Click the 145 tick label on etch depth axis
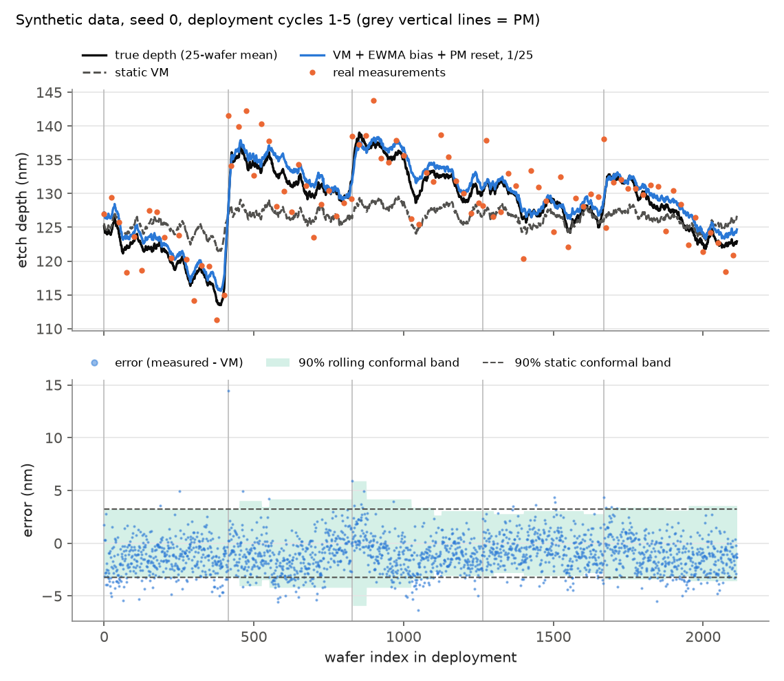 click(49, 92)
